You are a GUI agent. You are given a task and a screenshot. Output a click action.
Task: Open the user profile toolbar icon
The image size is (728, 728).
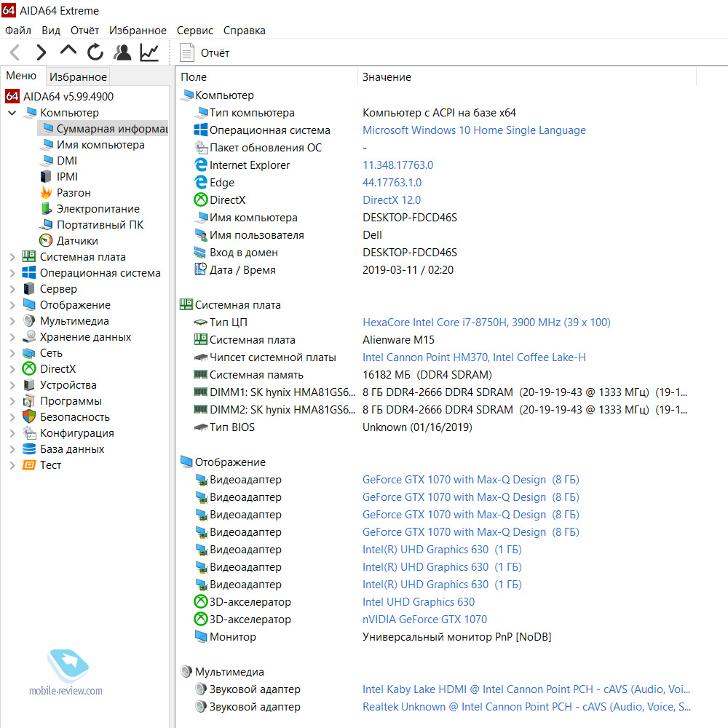(122, 52)
